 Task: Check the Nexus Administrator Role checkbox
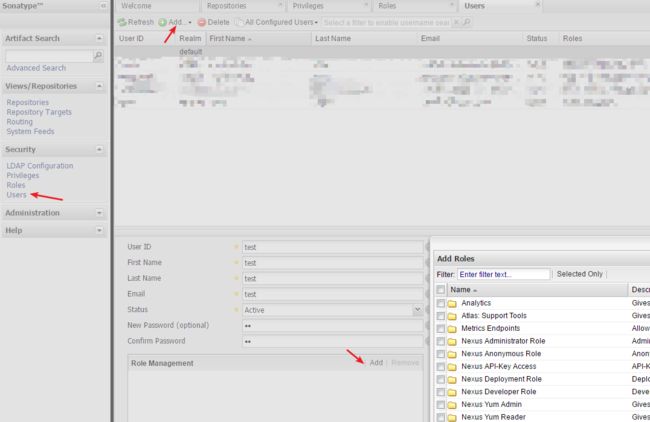point(440,342)
